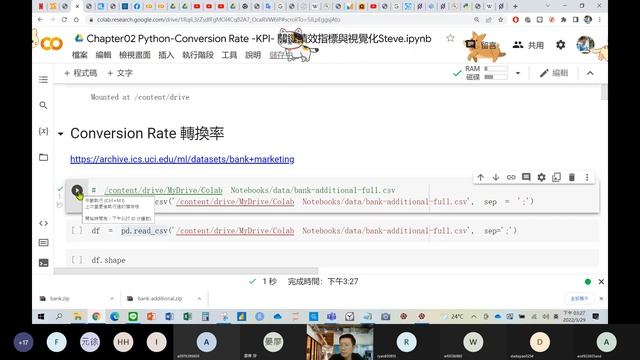
Task: Open the UCI bank marketing dataset link
Action: tap(182, 159)
